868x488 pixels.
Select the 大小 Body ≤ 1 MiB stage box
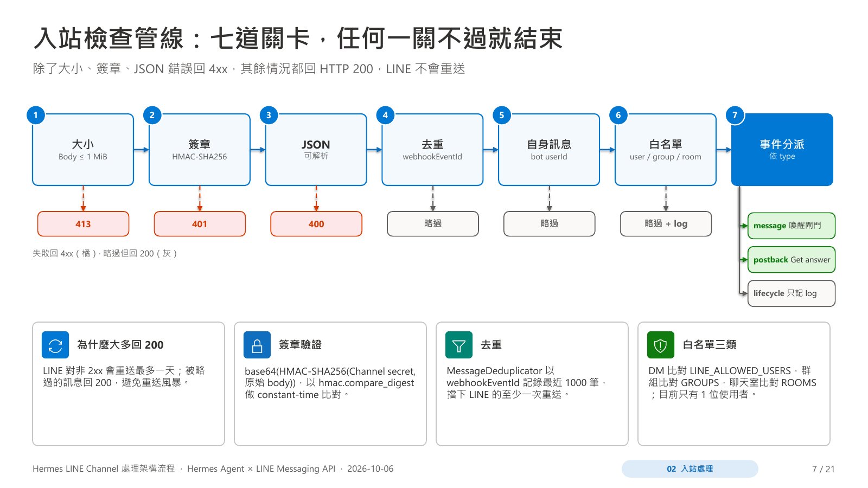pyautogui.click(x=83, y=150)
